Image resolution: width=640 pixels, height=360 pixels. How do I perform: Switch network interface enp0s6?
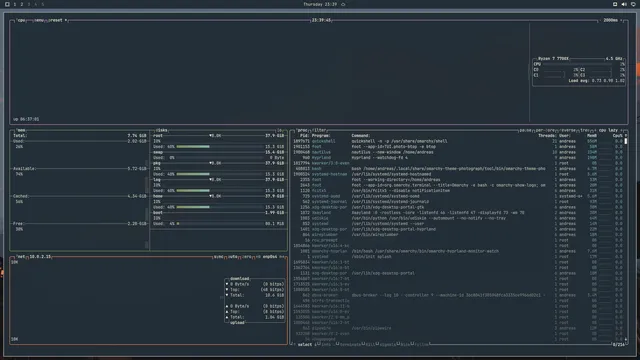click(270, 257)
